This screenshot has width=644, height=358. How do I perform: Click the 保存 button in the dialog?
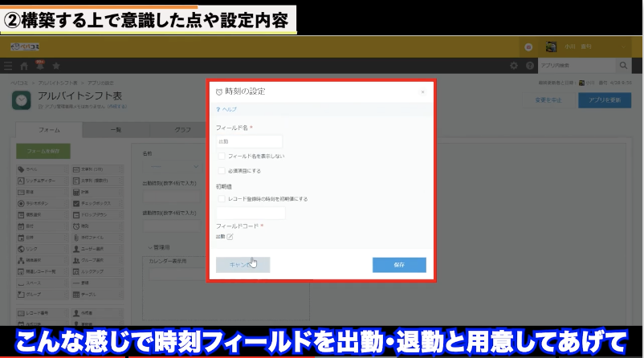399,265
